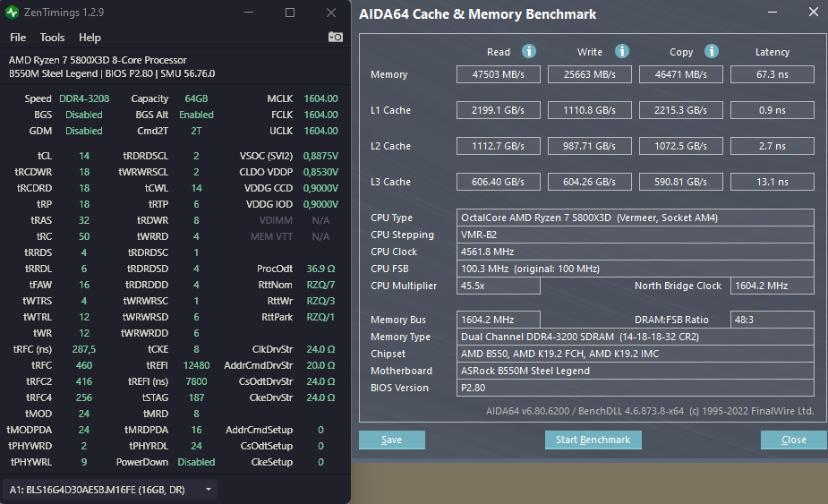Click the AMD Ryzen 7 5800X3D processor text
This screenshot has width=828, height=504.
(98, 60)
